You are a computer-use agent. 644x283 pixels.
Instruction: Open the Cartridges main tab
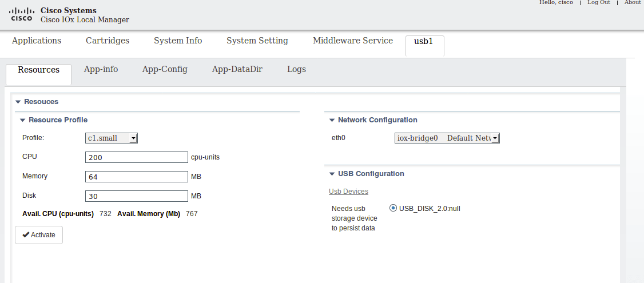(107, 41)
